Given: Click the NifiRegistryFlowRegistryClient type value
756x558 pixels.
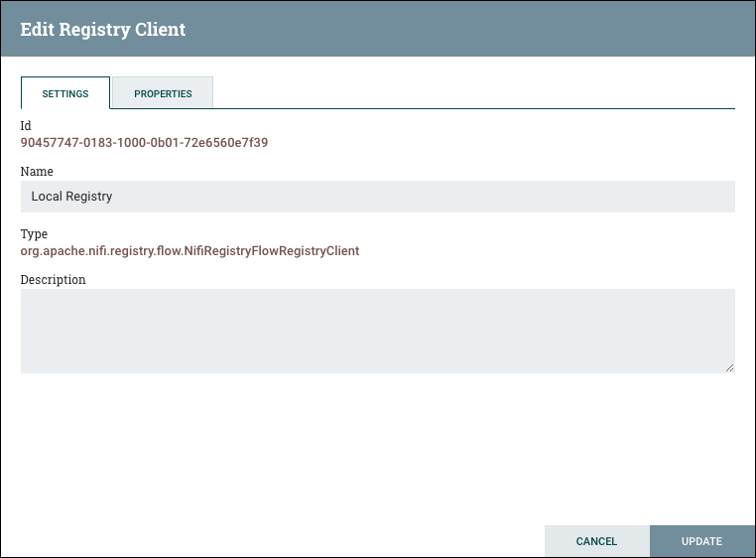Looking at the screenshot, I should click(x=189, y=251).
